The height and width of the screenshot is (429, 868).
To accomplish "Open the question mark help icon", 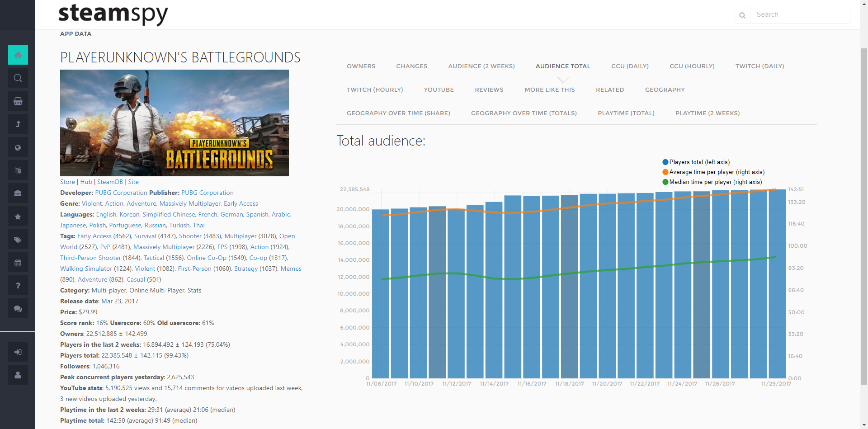I will click(x=18, y=285).
